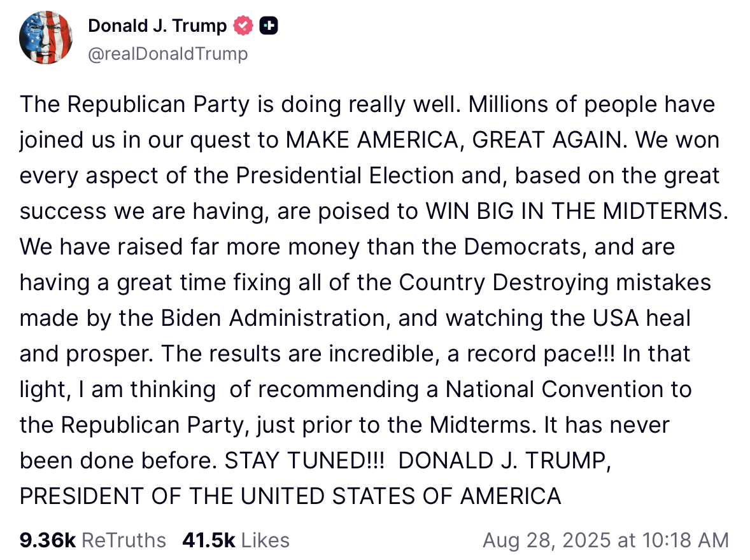
Task: Click the phrase Country Destroying mistakes
Action: (x=555, y=283)
